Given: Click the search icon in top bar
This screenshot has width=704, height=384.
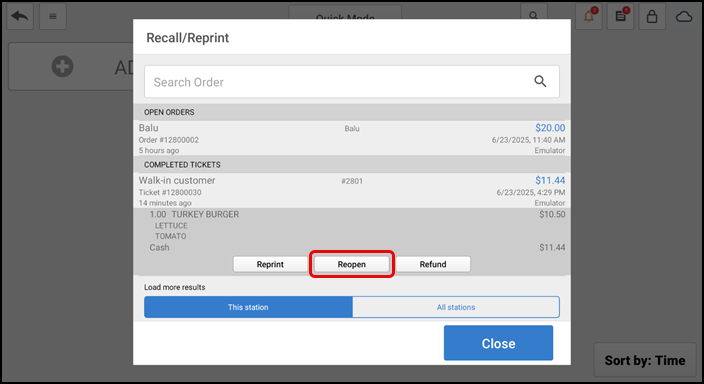Looking at the screenshot, I should (533, 15).
